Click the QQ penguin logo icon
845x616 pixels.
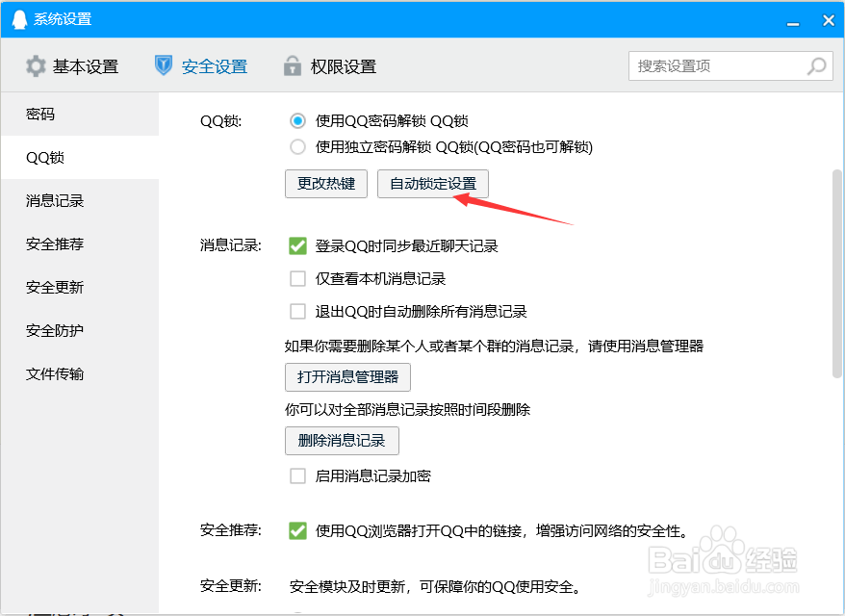click(19, 19)
